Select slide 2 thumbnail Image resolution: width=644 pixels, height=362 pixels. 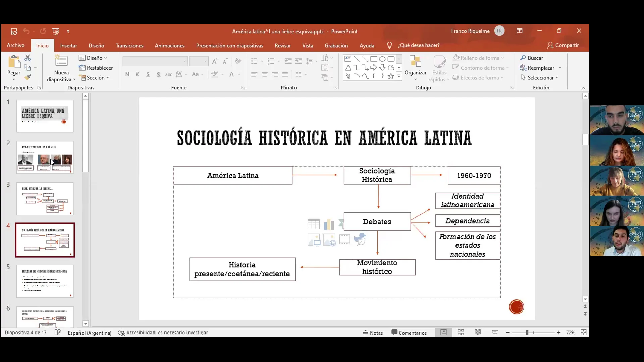[45, 158]
